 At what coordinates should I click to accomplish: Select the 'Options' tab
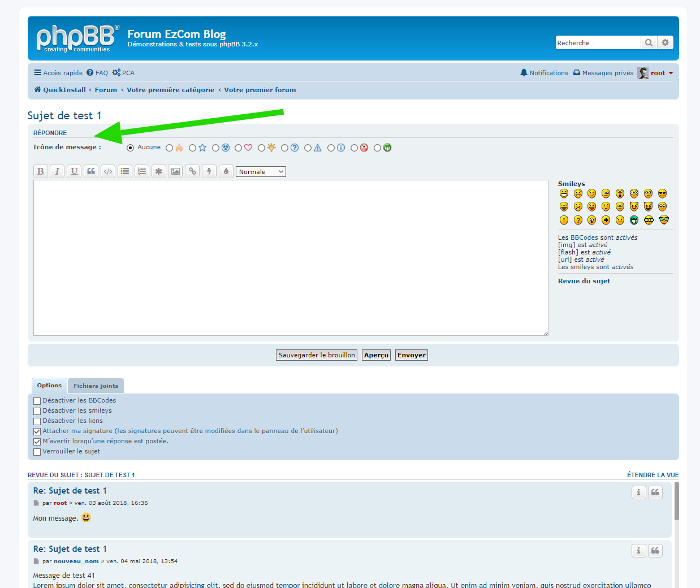click(49, 386)
